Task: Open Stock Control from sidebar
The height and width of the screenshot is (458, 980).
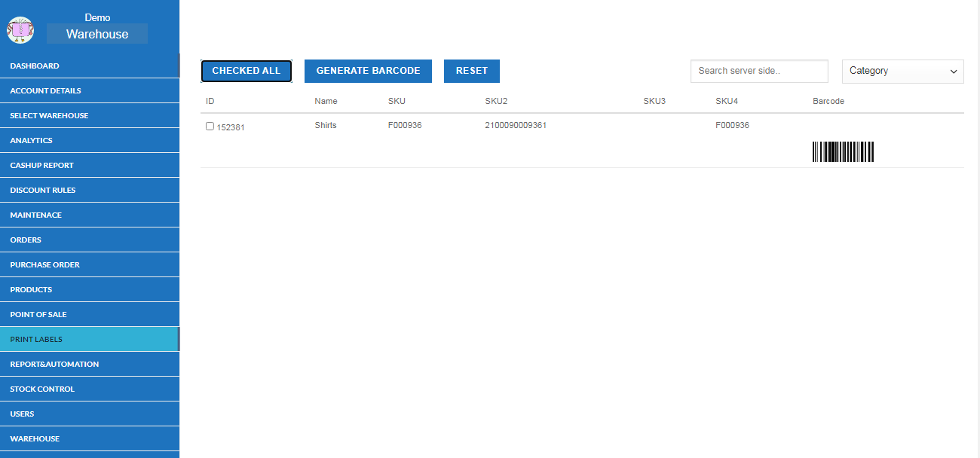Action: [x=42, y=389]
